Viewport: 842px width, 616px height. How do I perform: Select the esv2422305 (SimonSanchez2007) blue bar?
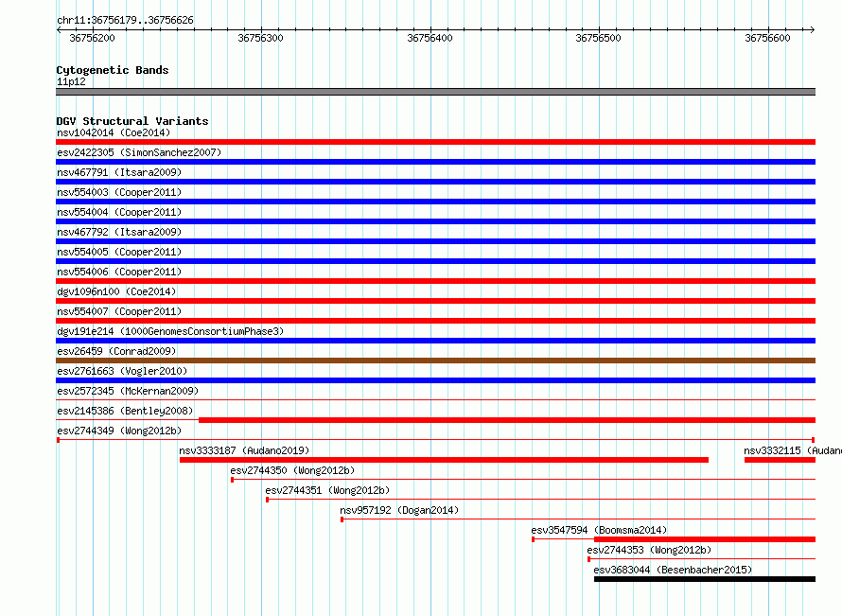pyautogui.click(x=435, y=162)
